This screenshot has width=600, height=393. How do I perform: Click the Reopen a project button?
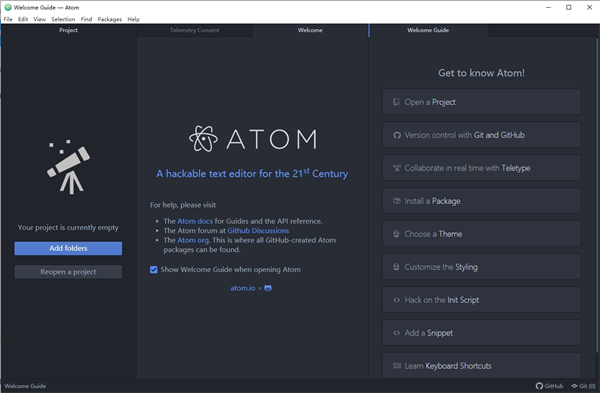click(x=68, y=272)
